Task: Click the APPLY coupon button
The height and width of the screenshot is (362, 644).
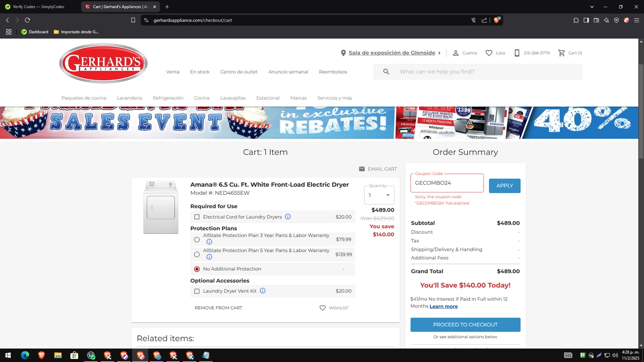Action: coord(504,186)
